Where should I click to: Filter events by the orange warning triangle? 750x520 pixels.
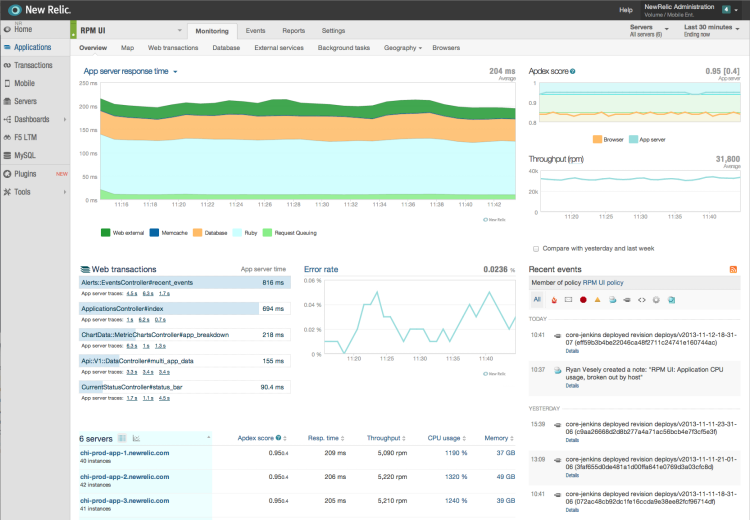tap(597, 300)
